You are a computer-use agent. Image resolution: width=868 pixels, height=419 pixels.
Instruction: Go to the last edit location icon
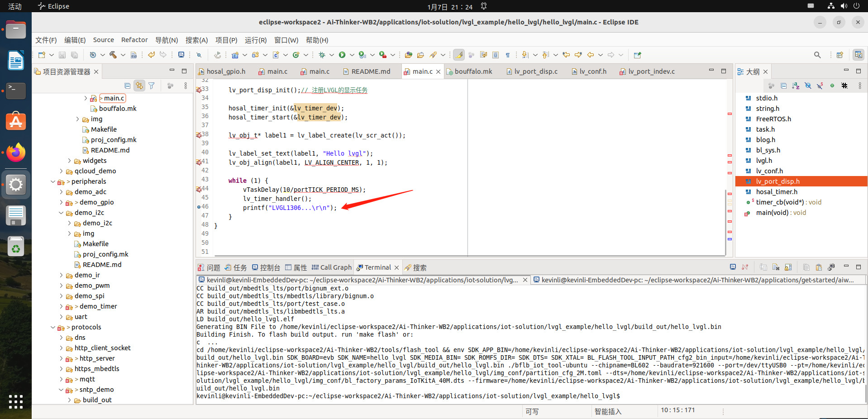566,55
